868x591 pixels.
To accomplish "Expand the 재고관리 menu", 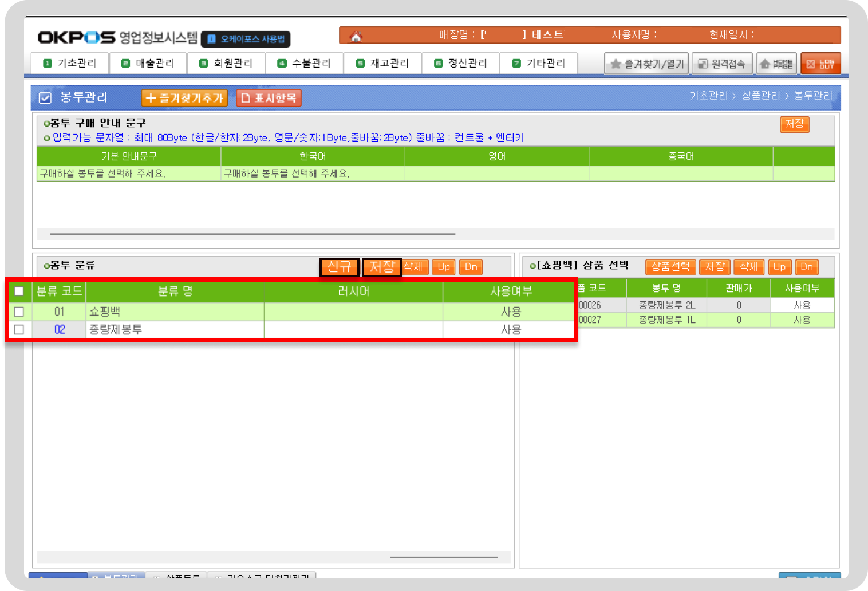I will pyautogui.click(x=382, y=63).
